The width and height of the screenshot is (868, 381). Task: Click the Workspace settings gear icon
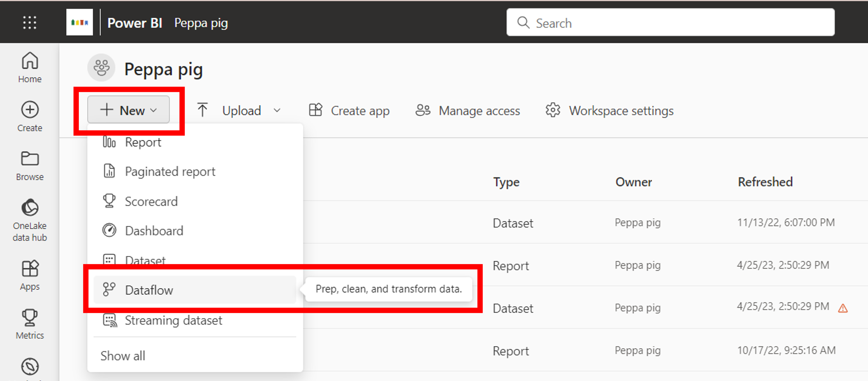553,110
